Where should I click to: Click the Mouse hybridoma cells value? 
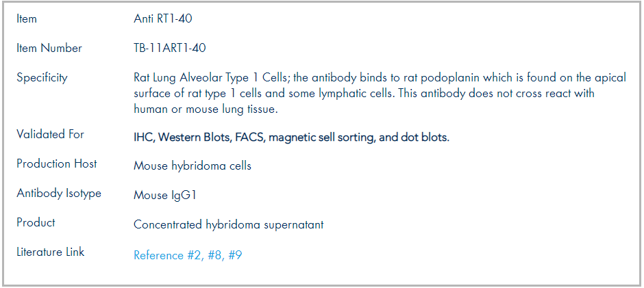point(193,166)
